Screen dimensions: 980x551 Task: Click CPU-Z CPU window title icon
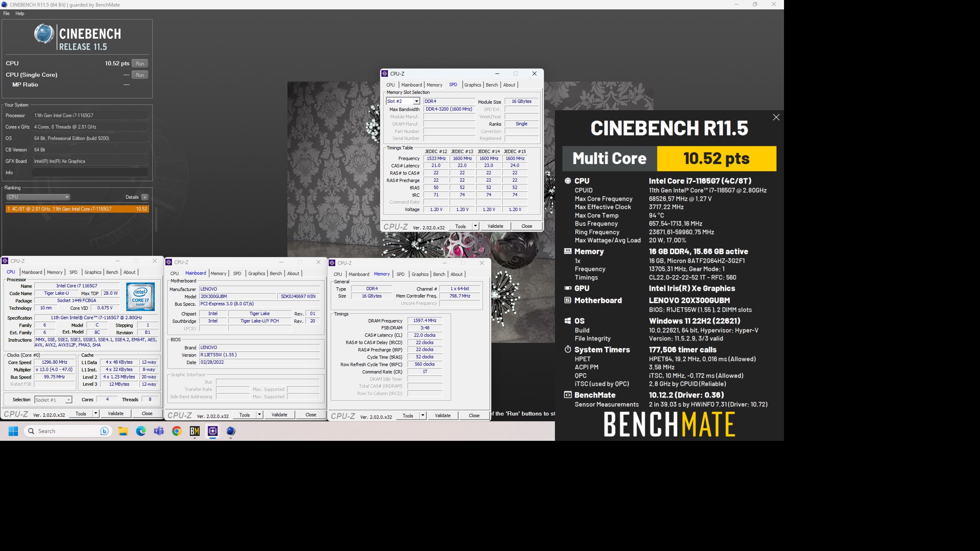click(x=5, y=261)
